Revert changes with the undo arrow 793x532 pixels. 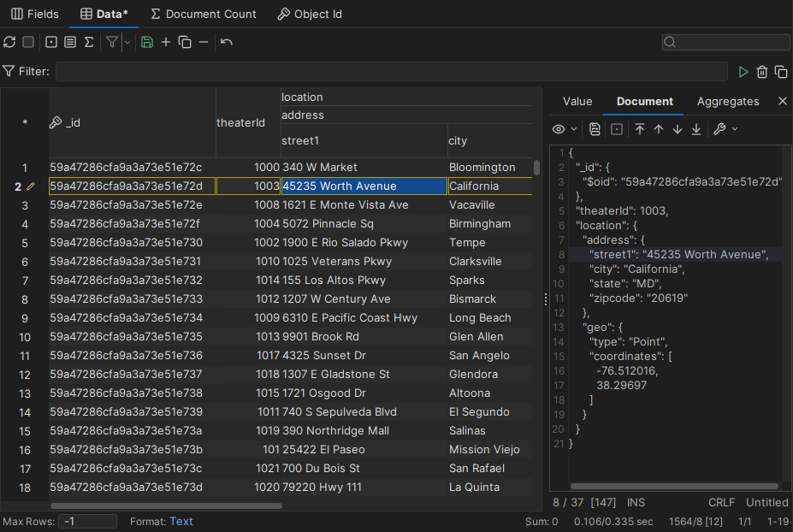pyautogui.click(x=225, y=41)
